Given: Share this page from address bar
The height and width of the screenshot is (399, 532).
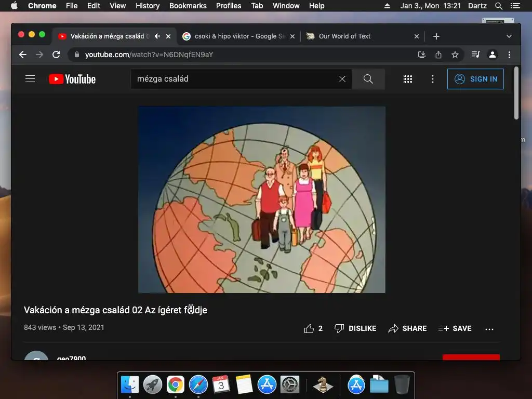Looking at the screenshot, I should [438, 55].
